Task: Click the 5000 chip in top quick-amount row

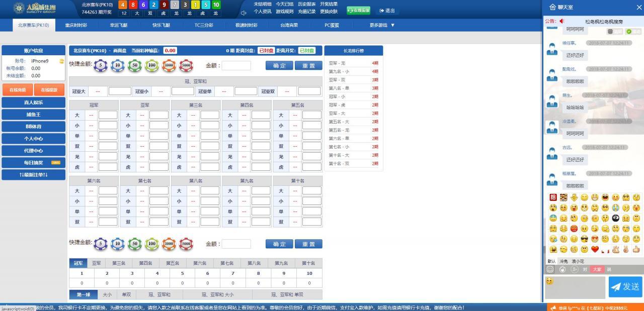Action: pos(186,66)
